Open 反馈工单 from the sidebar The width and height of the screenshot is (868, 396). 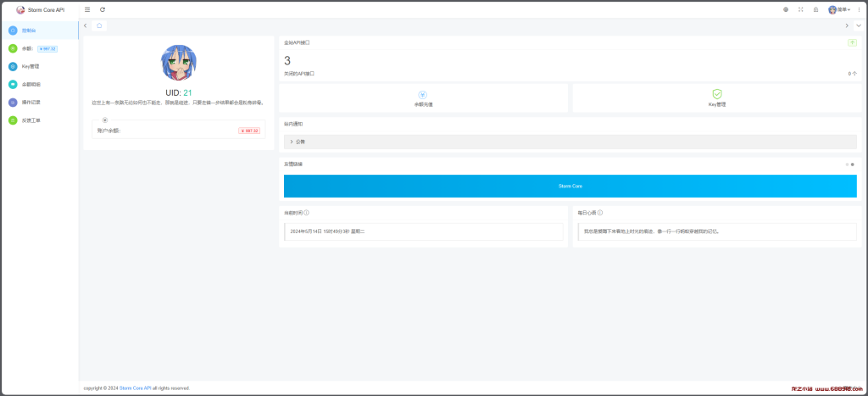[x=31, y=120]
